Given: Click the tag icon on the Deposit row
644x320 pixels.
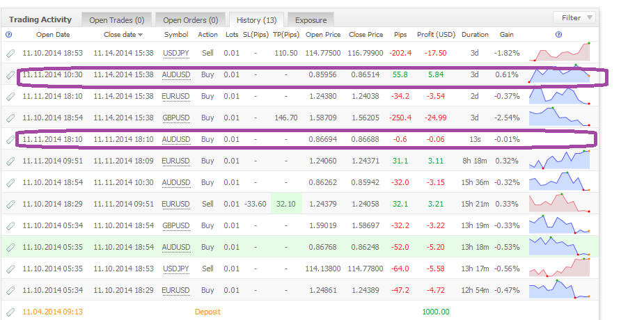Looking at the screenshot, I should pos(10,312).
